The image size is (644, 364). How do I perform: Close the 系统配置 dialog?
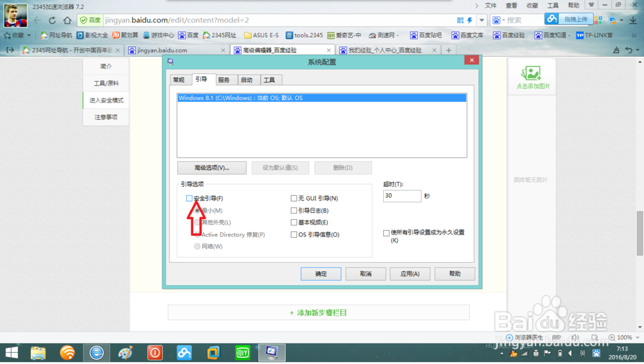pos(471,61)
